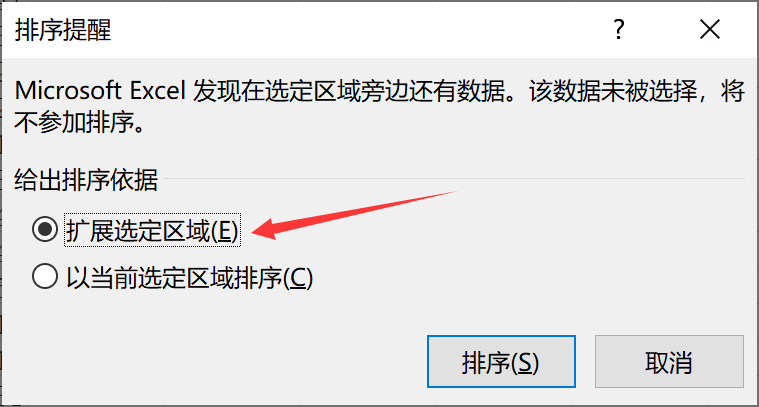The height and width of the screenshot is (407, 759).
Task: Click underlined C in 以当前选定区域排序(C)
Action: click(x=298, y=278)
